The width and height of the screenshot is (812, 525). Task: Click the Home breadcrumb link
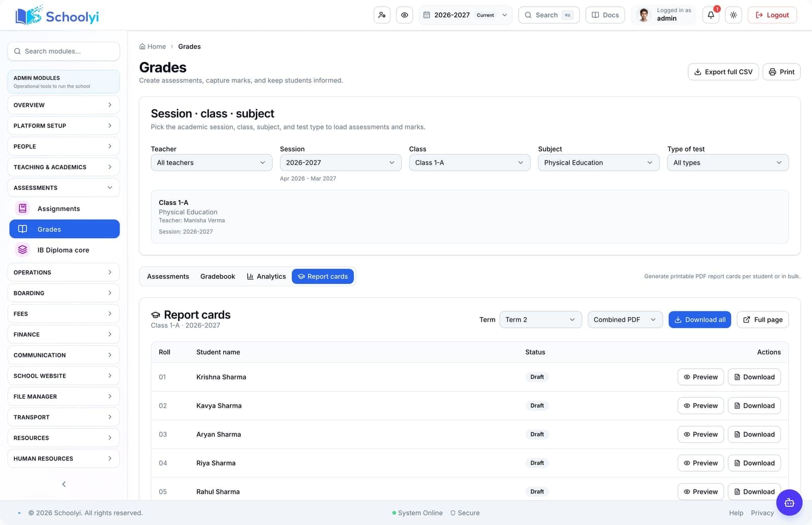pyautogui.click(x=153, y=47)
